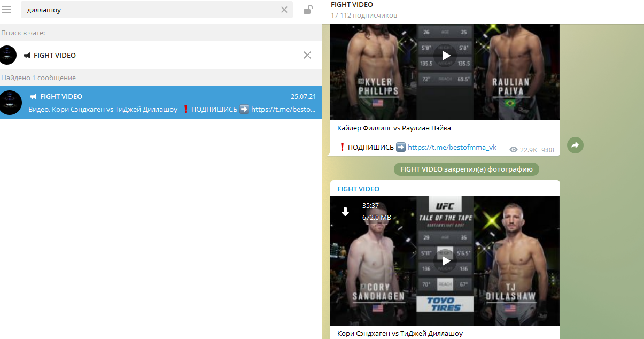The height and width of the screenshot is (339, 644).
Task: Play the Sandhagen vs Dillashaw video
Action: coord(445,261)
